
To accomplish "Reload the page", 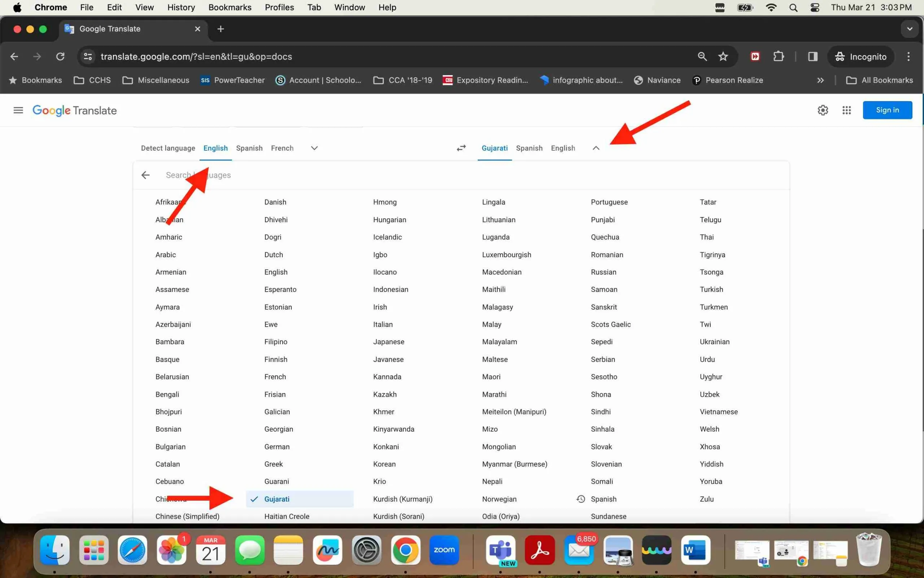I will [60, 57].
